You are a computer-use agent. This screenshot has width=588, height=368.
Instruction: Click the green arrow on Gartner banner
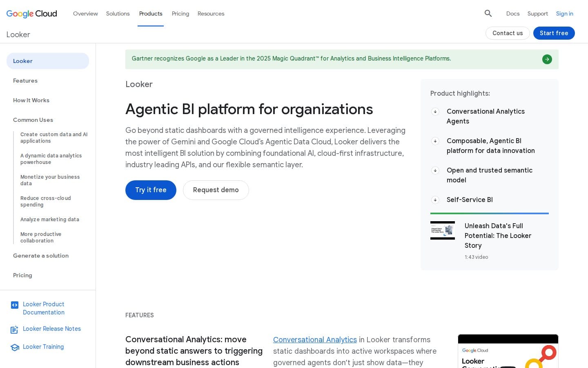tap(547, 59)
